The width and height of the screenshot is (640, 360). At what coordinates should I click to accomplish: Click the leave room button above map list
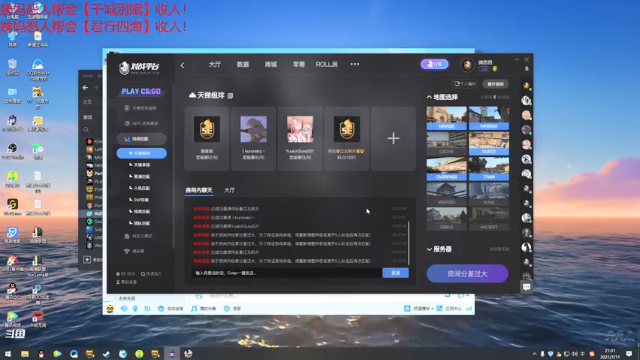pyautogui.click(x=496, y=84)
